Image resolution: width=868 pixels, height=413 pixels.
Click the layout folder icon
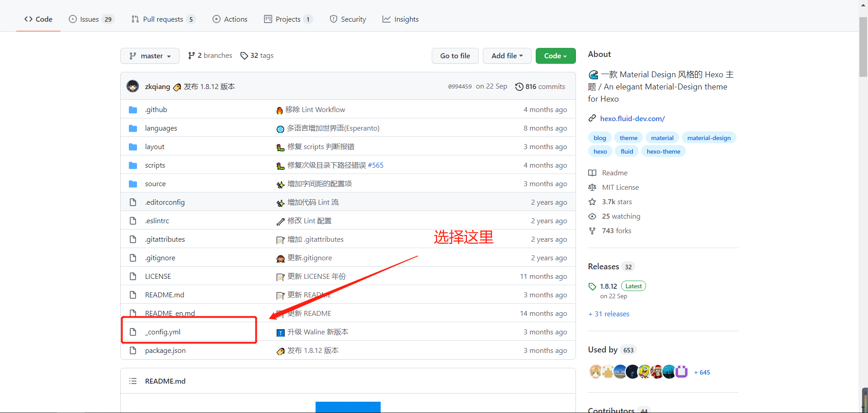pos(133,147)
